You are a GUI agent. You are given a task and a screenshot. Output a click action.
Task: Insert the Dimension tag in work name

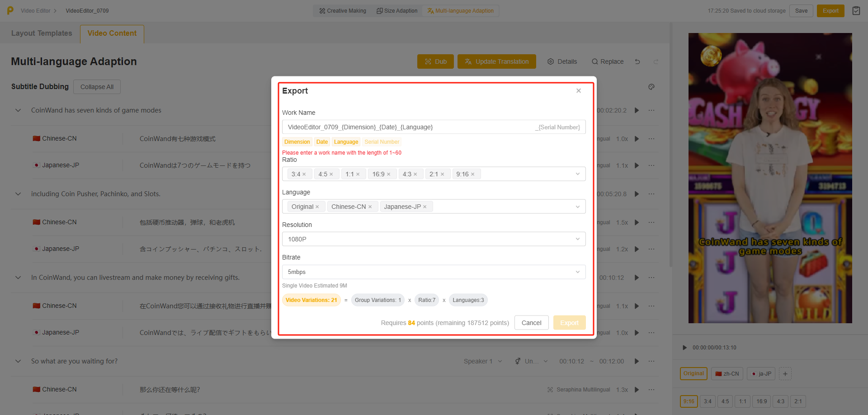[297, 142]
